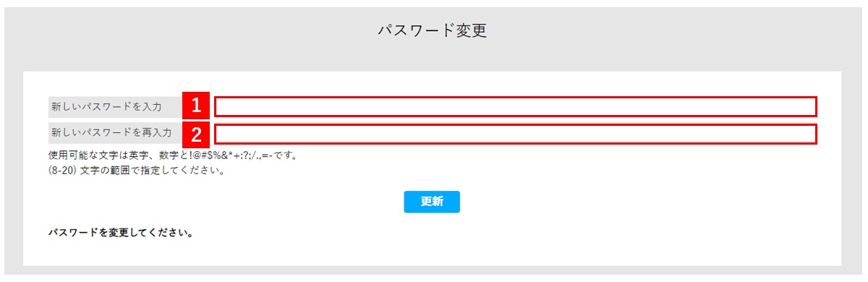Focus the first password box next to marker 1

pyautogui.click(x=515, y=106)
